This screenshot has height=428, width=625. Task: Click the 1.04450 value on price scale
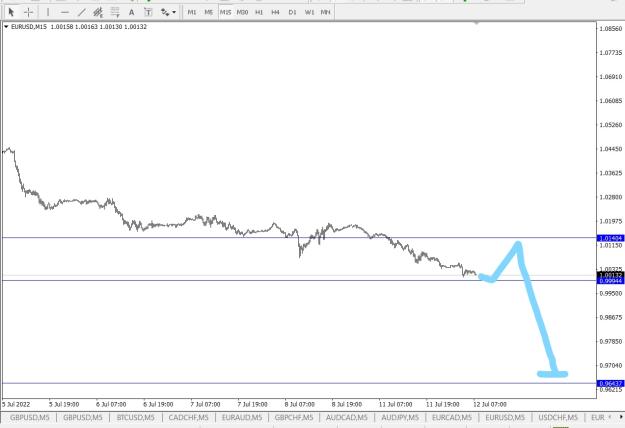[x=611, y=149]
